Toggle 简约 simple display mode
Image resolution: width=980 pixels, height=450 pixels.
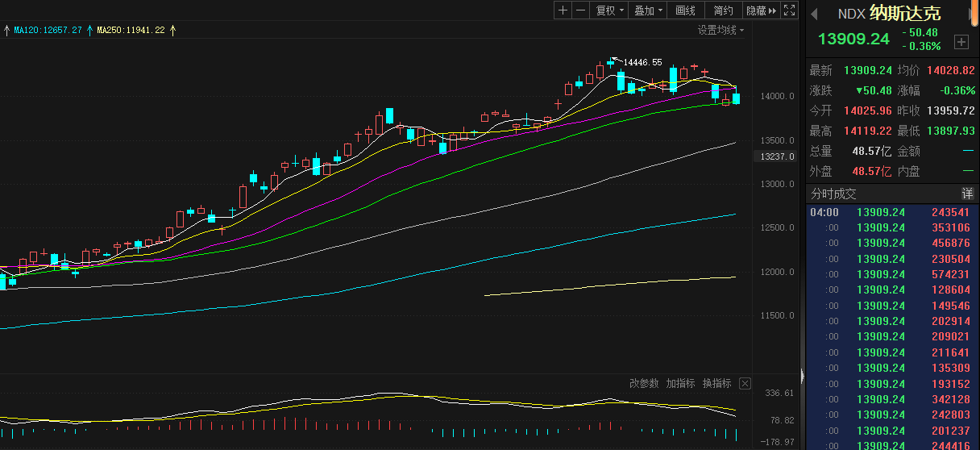723,10
